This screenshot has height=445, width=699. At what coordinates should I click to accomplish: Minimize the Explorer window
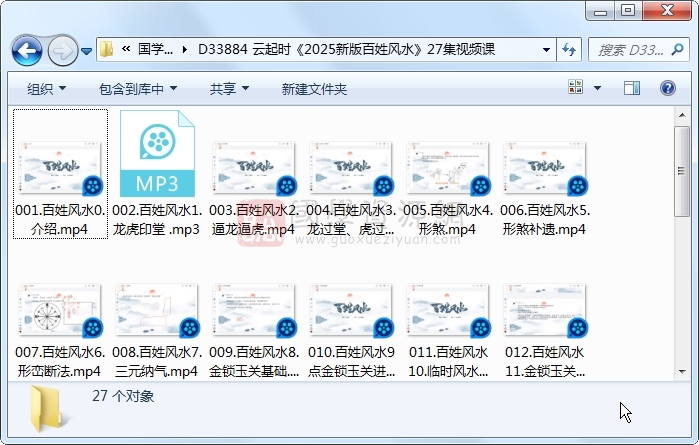600,11
